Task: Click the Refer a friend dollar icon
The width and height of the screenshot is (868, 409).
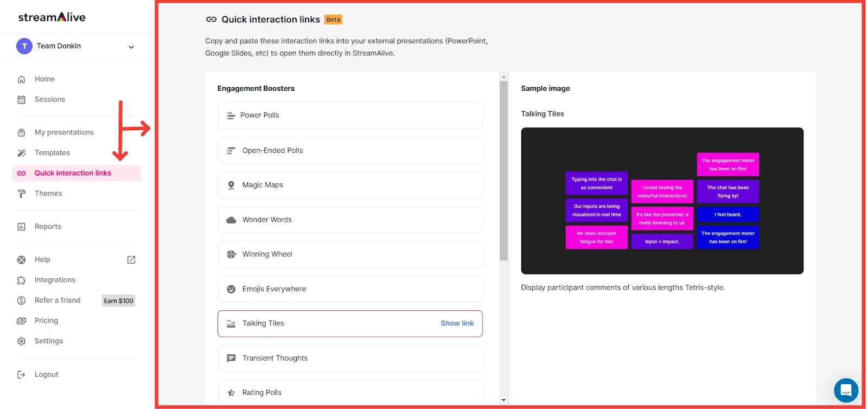Action: [x=22, y=301]
